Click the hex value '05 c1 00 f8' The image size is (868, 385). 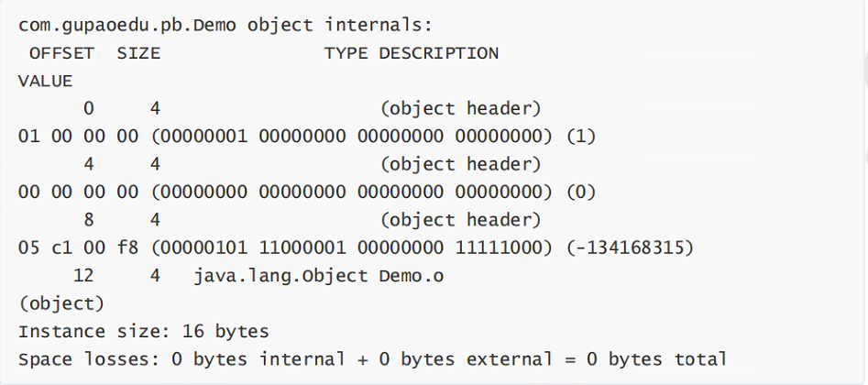(x=78, y=247)
